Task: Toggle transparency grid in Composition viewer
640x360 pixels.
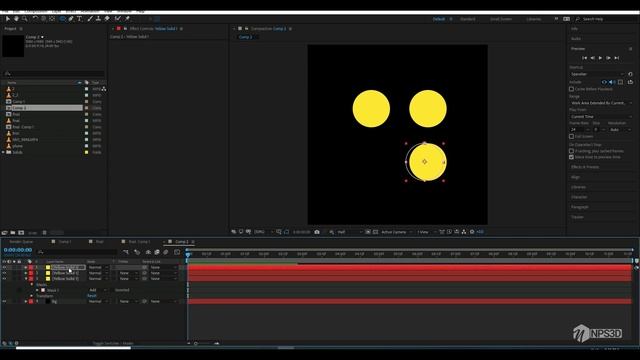Action: click(x=376, y=232)
